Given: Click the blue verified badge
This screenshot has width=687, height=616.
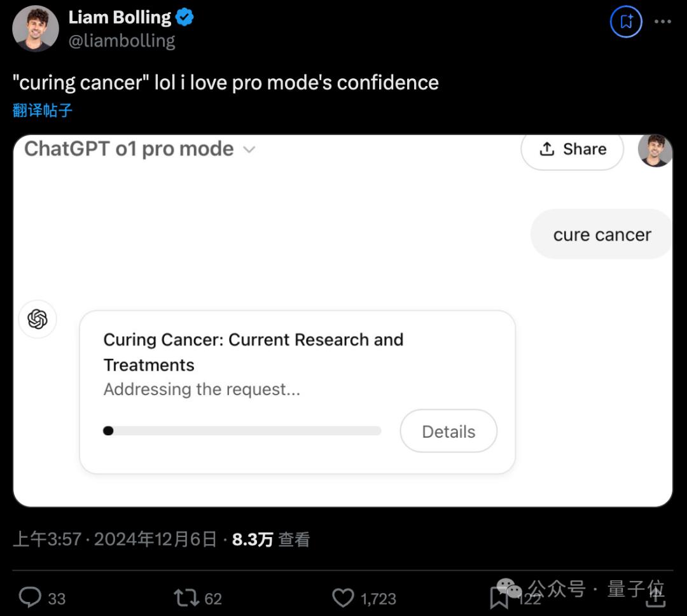Looking at the screenshot, I should coord(185,17).
